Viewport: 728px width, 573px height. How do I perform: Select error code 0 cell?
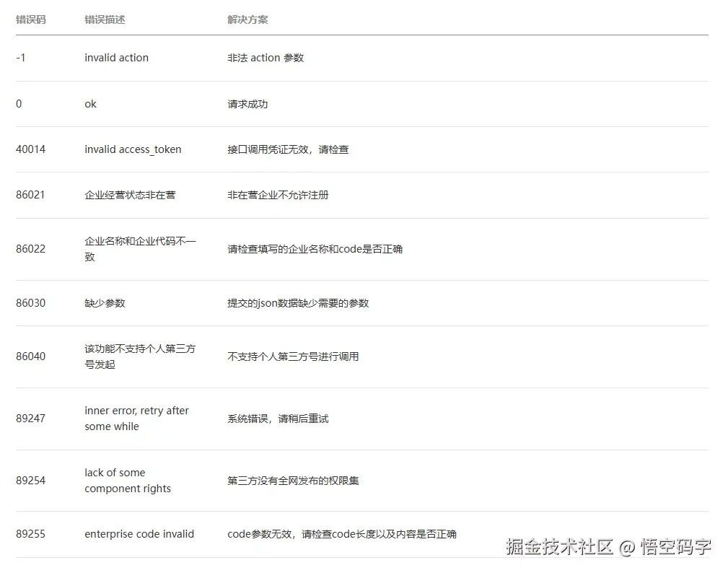tap(19, 103)
